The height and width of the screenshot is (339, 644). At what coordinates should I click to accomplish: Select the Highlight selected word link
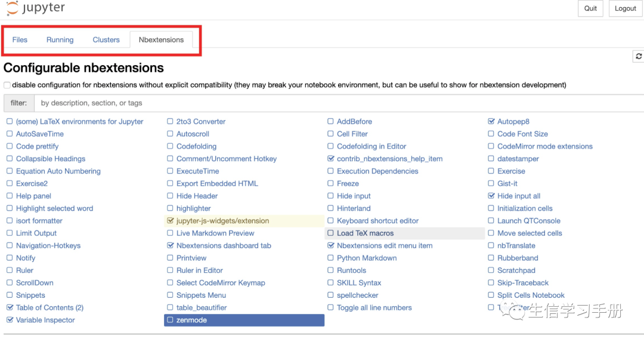click(55, 208)
